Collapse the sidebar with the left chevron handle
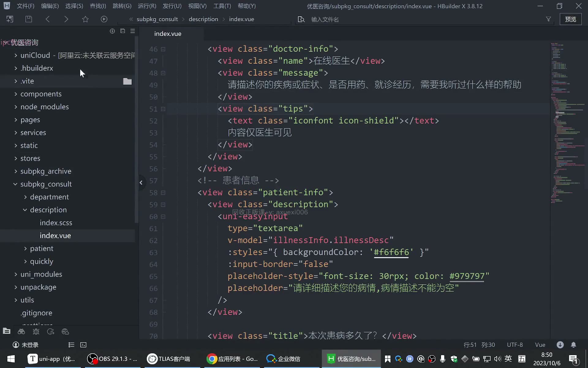Screen dimensions: 588x368 click(x=141, y=182)
